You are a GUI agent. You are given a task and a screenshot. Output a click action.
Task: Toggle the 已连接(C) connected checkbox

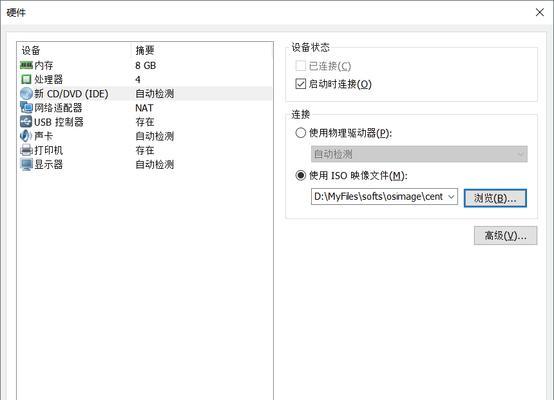pyautogui.click(x=300, y=66)
